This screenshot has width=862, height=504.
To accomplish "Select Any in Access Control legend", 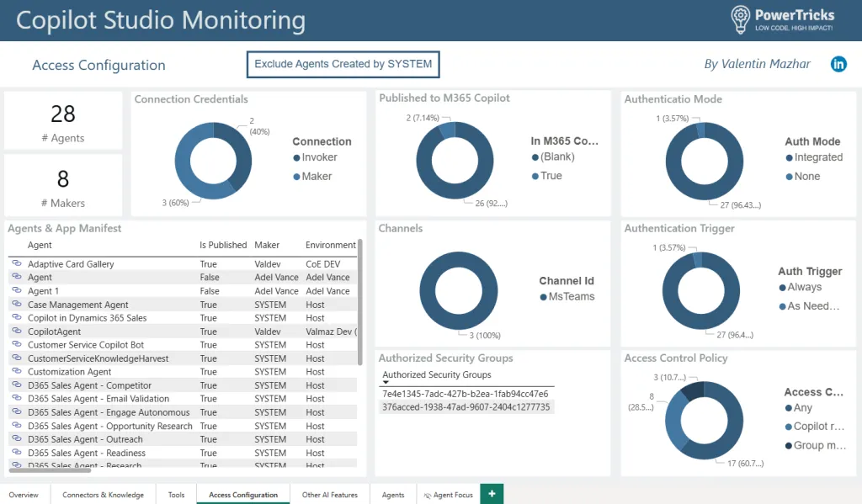I will click(799, 408).
